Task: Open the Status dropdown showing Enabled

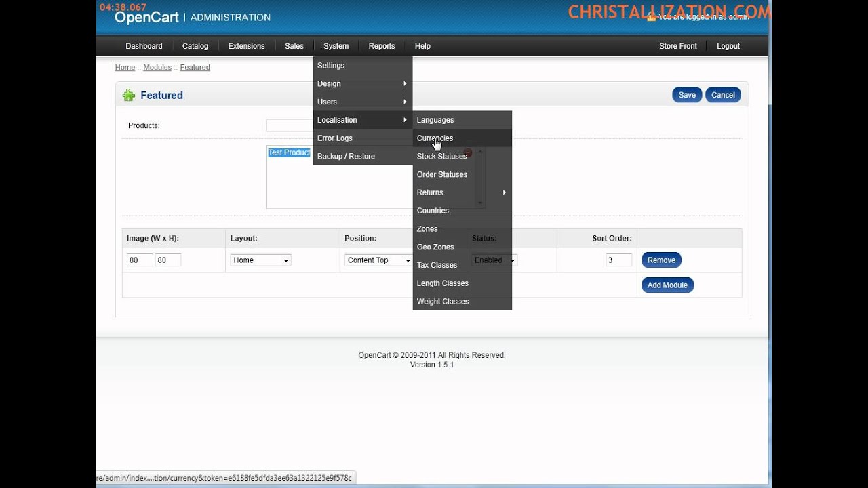Action: 494,260
